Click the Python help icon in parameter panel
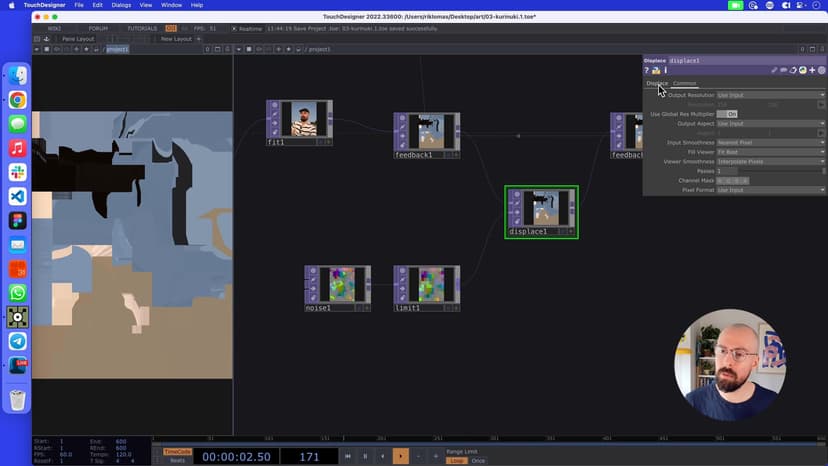828x466 pixels. tap(656, 71)
